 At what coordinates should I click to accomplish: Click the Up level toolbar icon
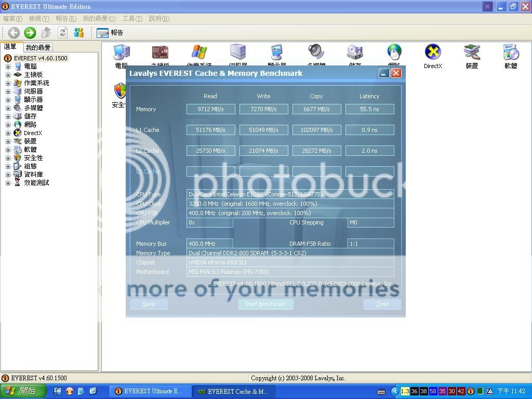pos(46,33)
